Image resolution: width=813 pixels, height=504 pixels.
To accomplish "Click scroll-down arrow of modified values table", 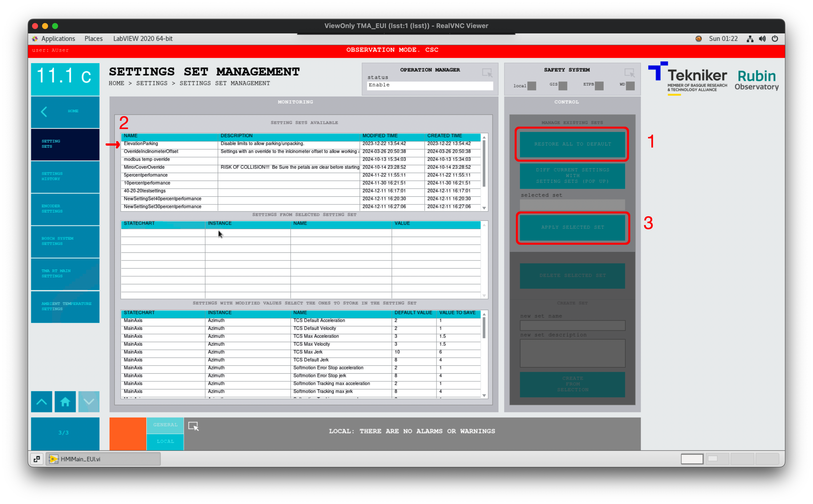I will (484, 396).
